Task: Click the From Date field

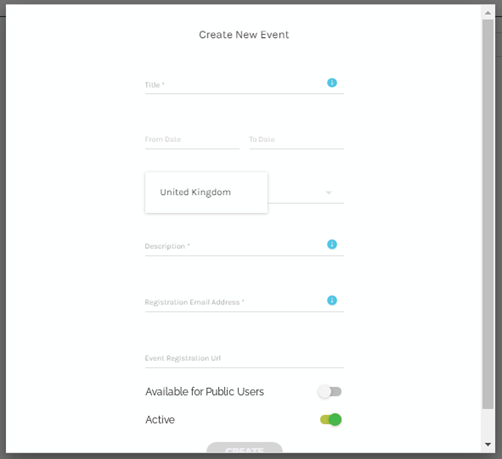Action: [192, 140]
